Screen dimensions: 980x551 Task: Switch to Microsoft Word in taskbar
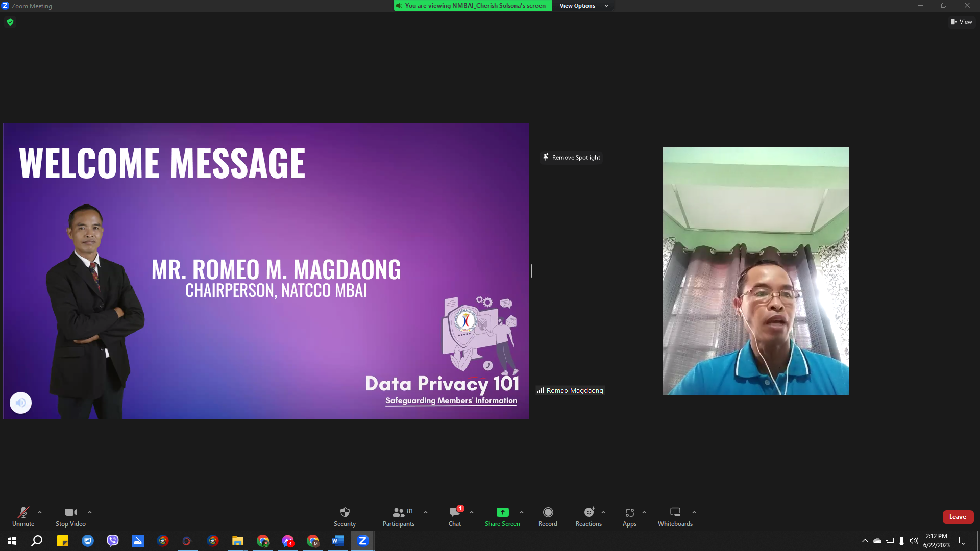338,541
